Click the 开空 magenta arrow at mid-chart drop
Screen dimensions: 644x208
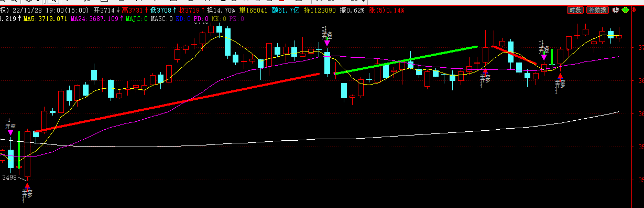point(327,43)
